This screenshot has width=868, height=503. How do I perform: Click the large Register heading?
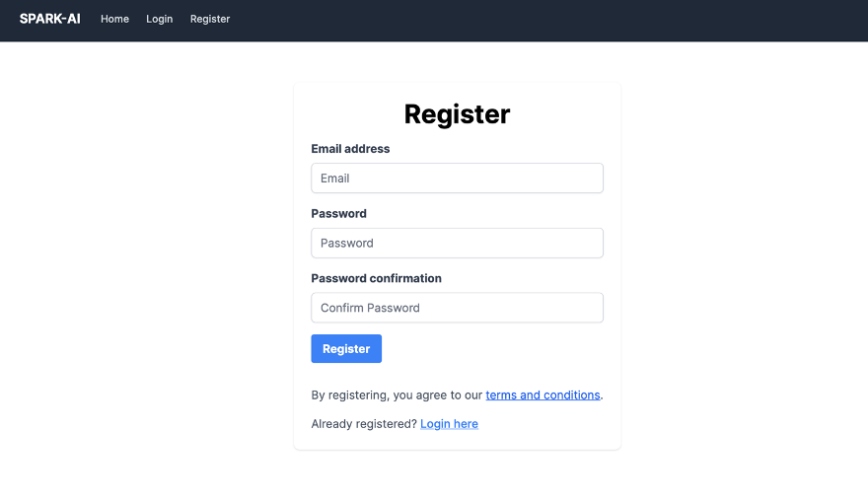[x=457, y=114]
